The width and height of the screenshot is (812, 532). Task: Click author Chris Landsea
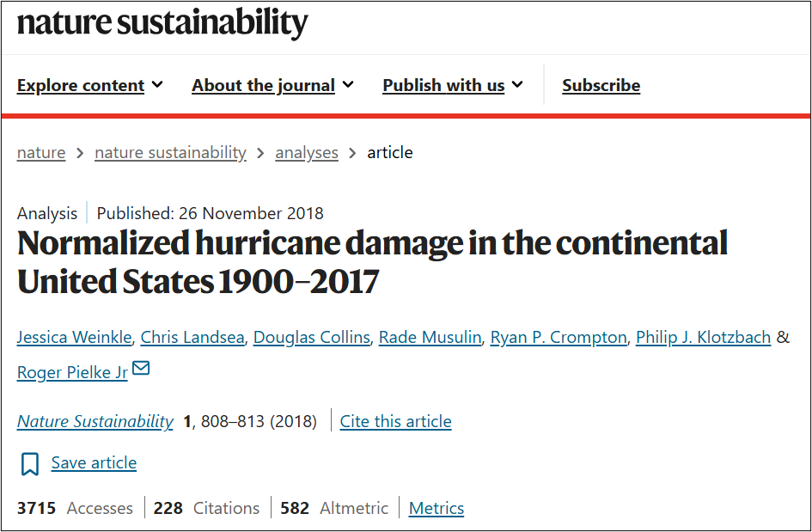pos(192,337)
